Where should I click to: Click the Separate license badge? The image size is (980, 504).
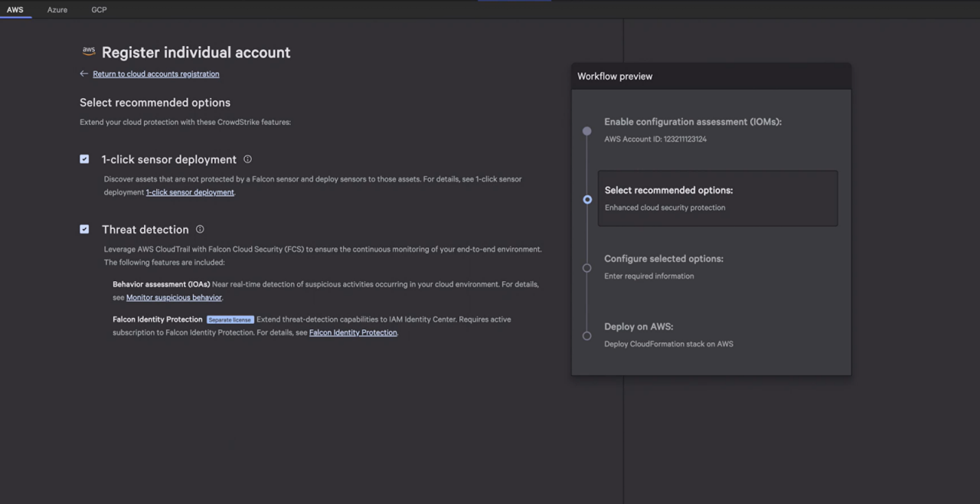pos(230,319)
